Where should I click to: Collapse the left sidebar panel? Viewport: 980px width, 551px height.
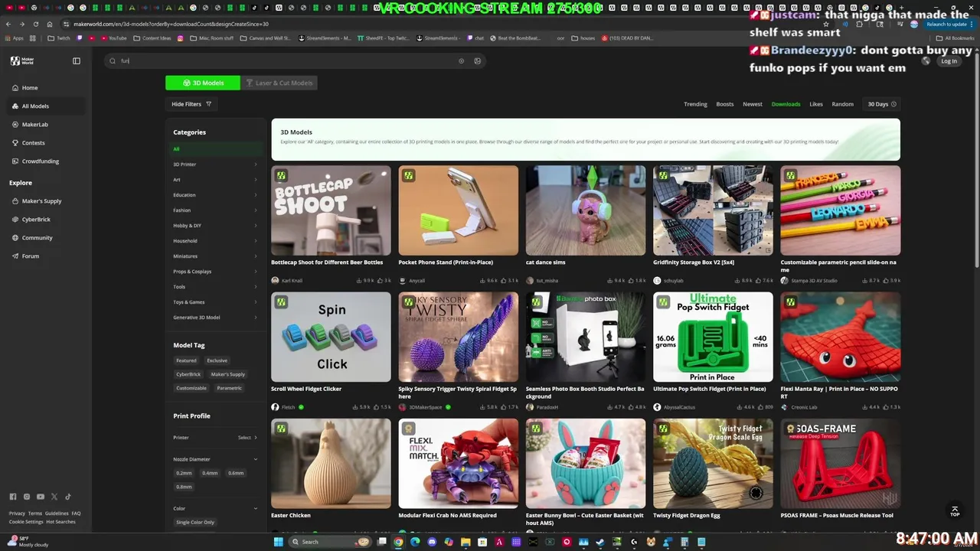[x=76, y=60]
